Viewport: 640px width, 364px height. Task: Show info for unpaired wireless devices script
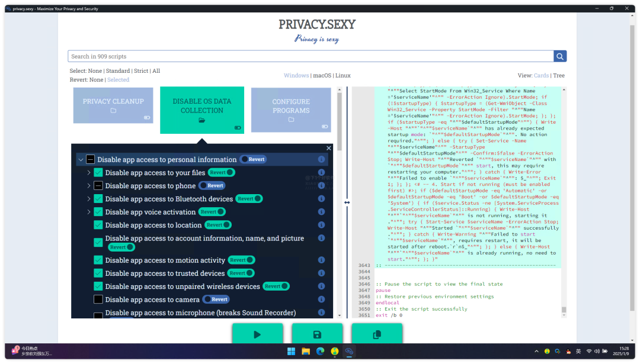(x=321, y=286)
